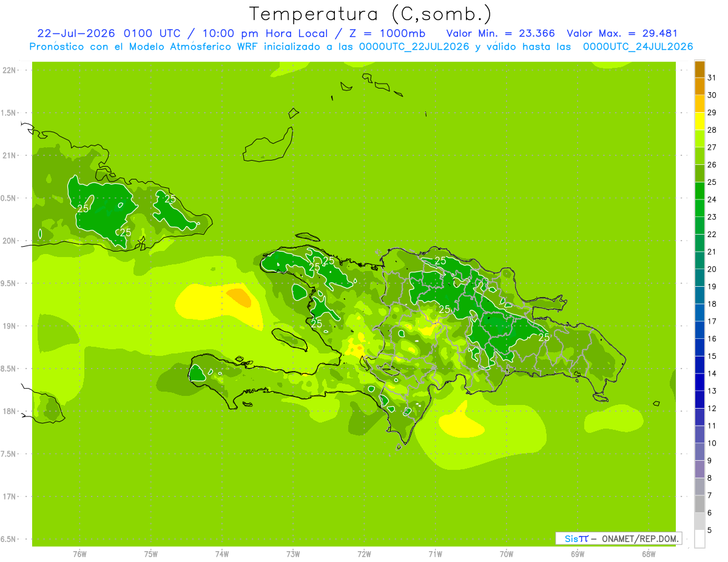
Task: Click the "17N" latitude axis label
Action: [8, 497]
